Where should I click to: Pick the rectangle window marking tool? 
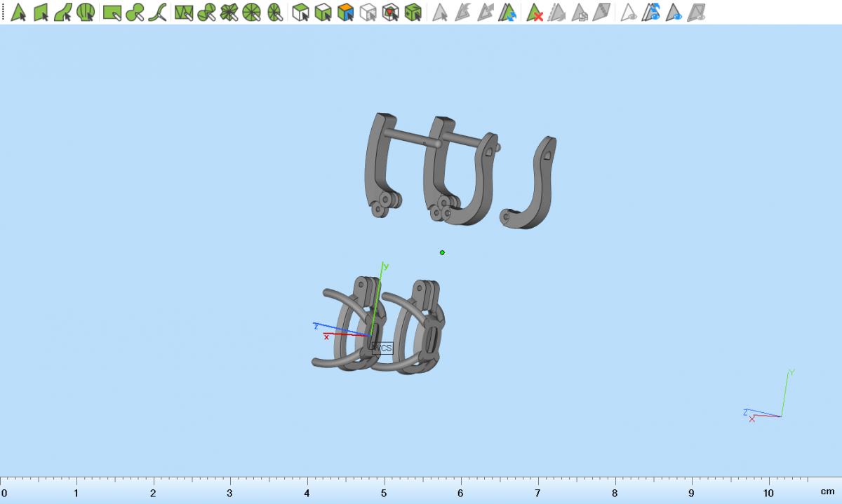click(112, 12)
